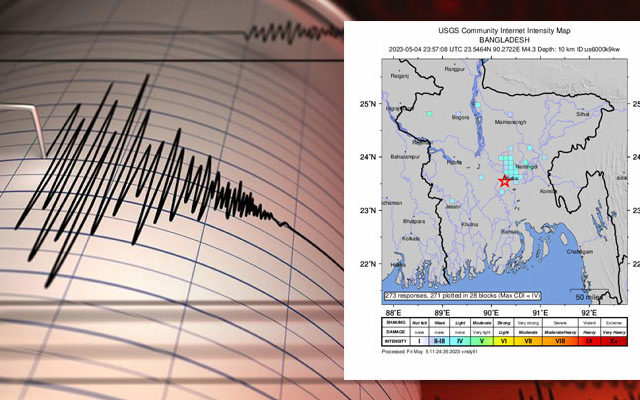Viewport: 640px width, 400px height.
Task: Click the 'USGS Community Internet Intensity Map' title
Action: (x=504, y=31)
